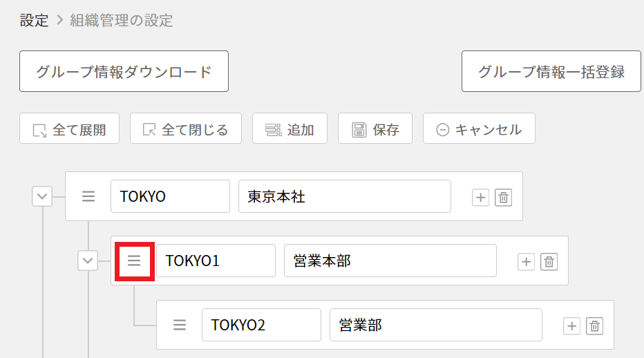Click the 追加 button
Image resolution: width=644 pixels, height=358 pixels.
click(x=290, y=129)
